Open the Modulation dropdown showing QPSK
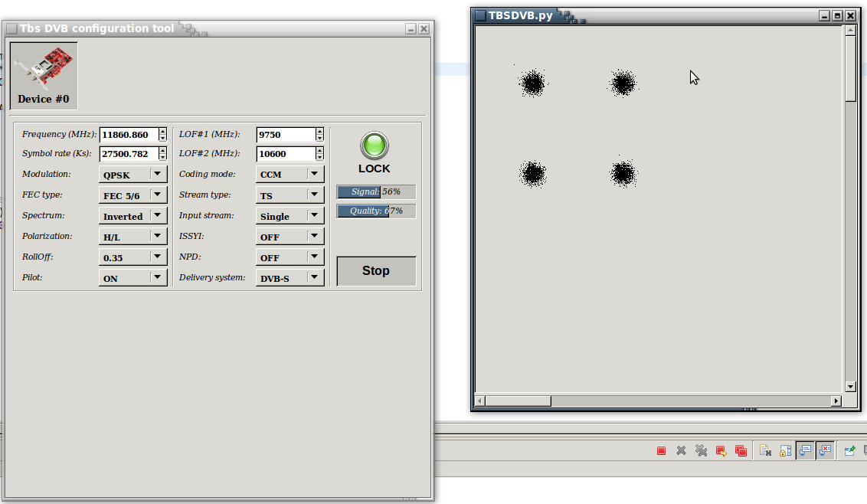Image resolution: width=867 pixels, height=504 pixels. point(133,175)
